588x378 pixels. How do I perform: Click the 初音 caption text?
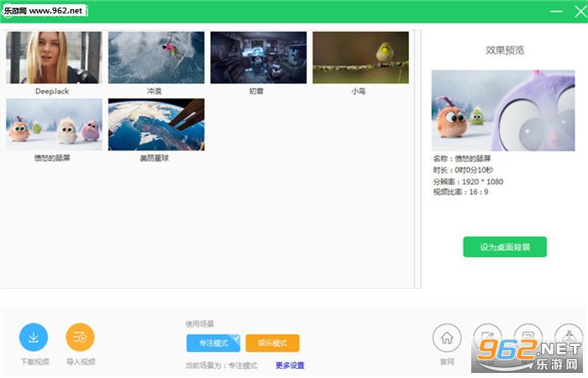pos(256,91)
